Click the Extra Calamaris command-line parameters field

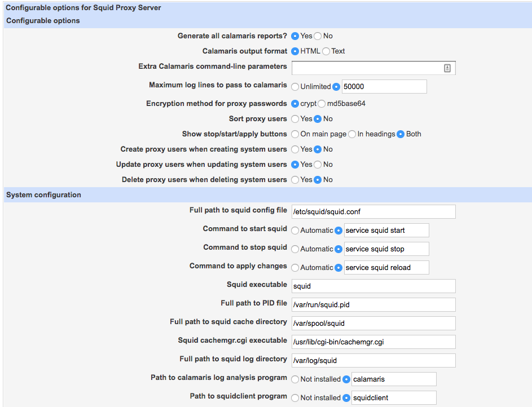(x=373, y=68)
